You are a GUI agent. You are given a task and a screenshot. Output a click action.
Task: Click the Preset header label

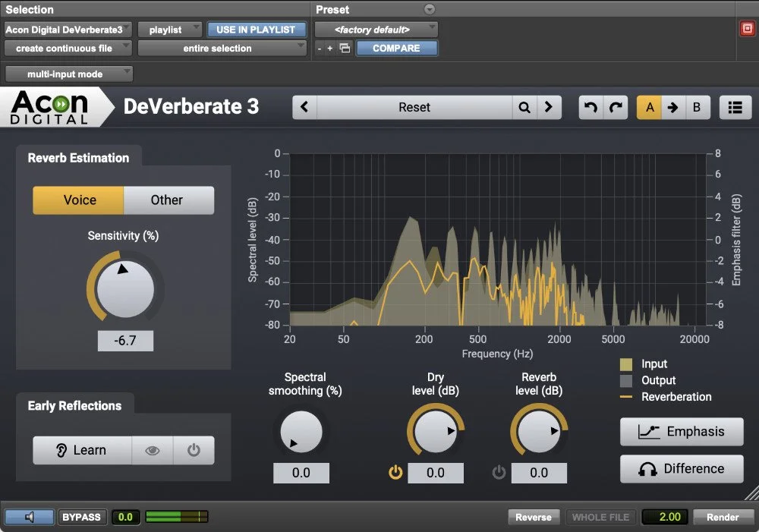tap(332, 9)
